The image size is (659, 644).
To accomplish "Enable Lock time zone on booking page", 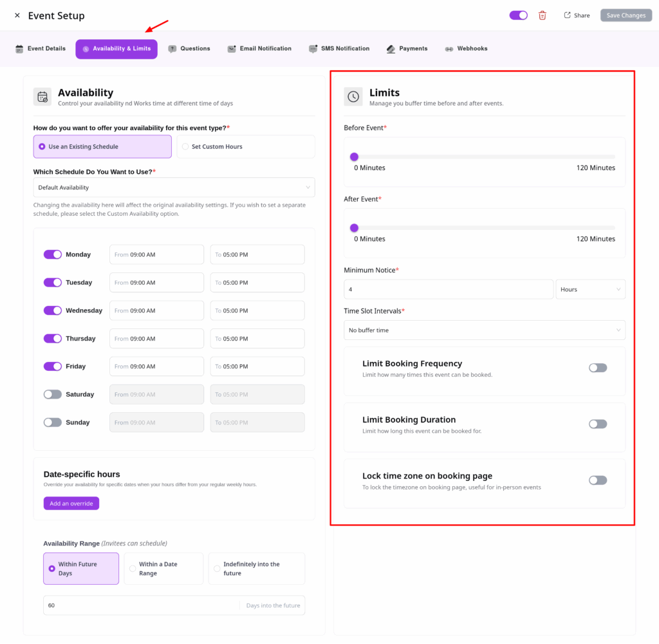I will pyautogui.click(x=597, y=480).
